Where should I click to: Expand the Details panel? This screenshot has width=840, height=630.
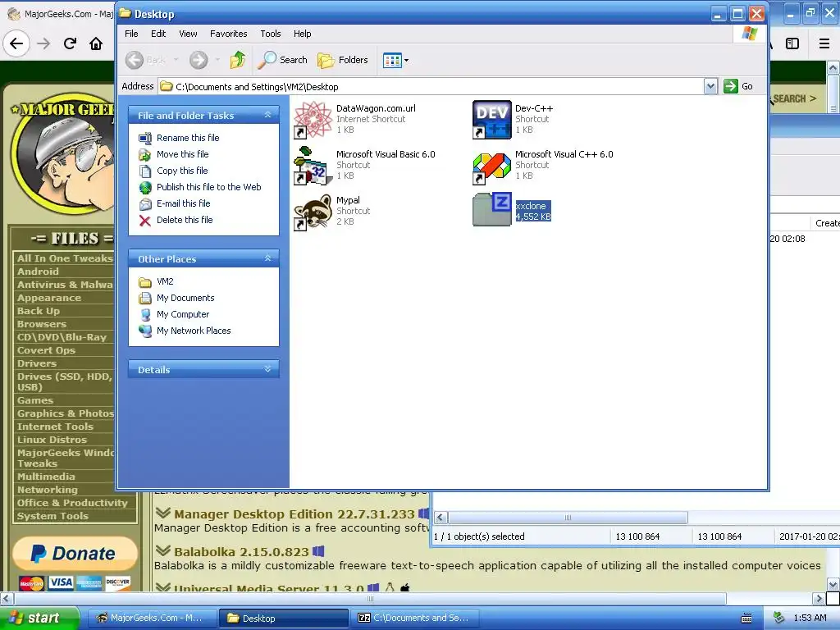pos(267,369)
